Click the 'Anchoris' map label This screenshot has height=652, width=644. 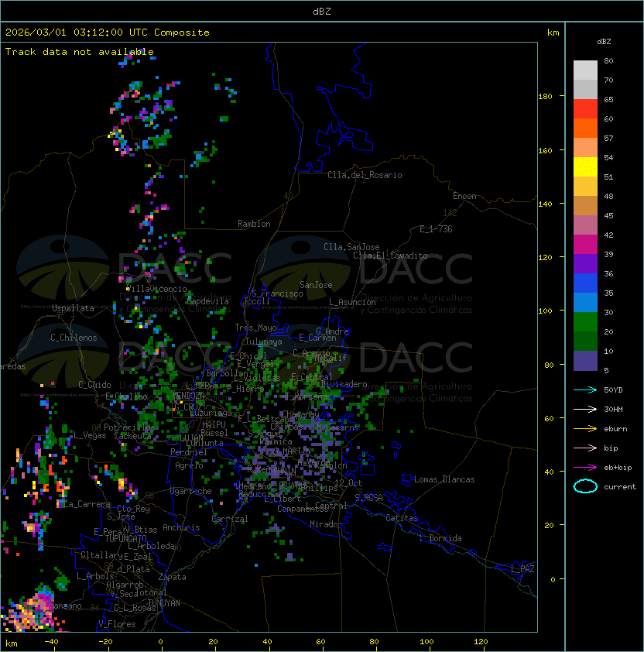coord(181,527)
